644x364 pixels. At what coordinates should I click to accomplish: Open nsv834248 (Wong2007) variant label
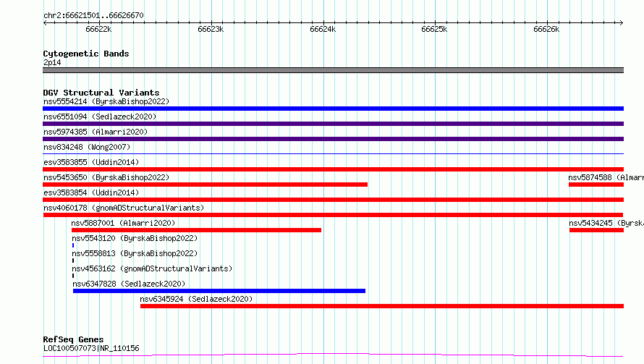click(87, 147)
